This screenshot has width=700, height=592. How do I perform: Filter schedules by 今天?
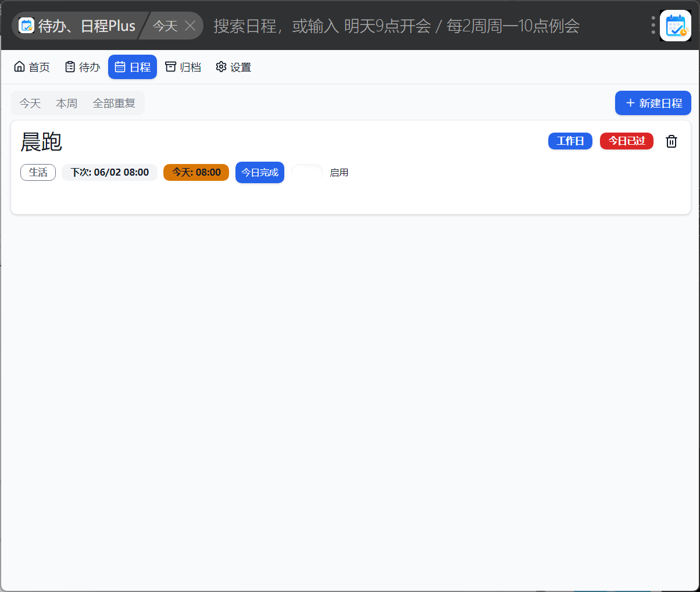pos(30,104)
